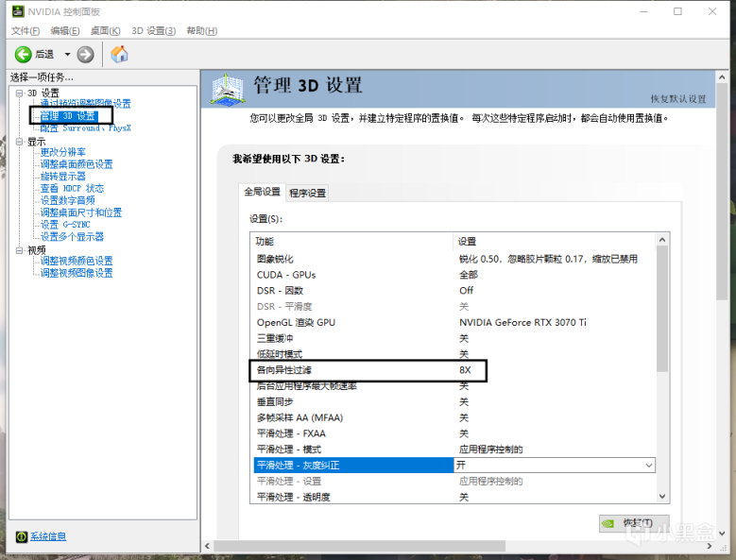Screen dimensions: 736x560
Task: Open the 系统信息 link
Action: pyautogui.click(x=48, y=536)
